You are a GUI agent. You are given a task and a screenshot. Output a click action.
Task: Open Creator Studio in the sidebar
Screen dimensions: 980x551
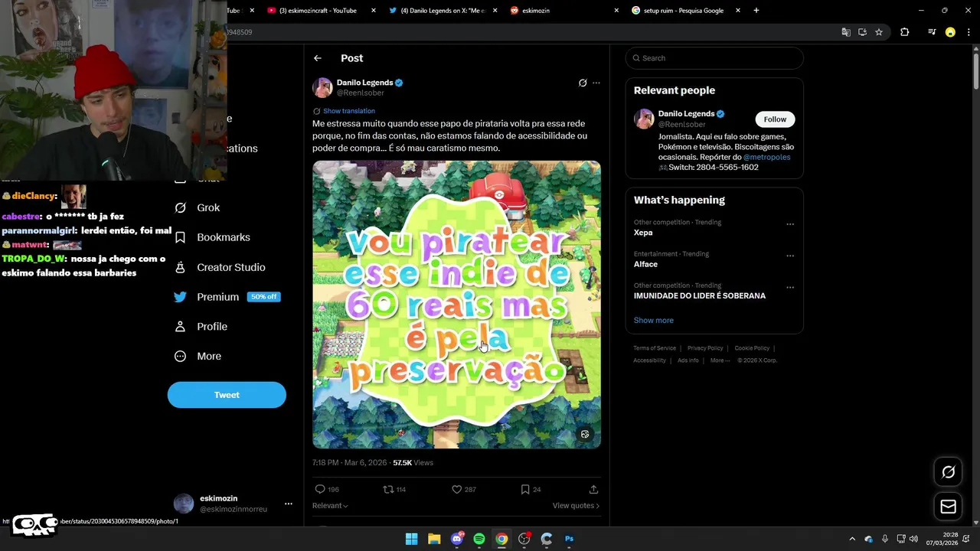[220, 267]
